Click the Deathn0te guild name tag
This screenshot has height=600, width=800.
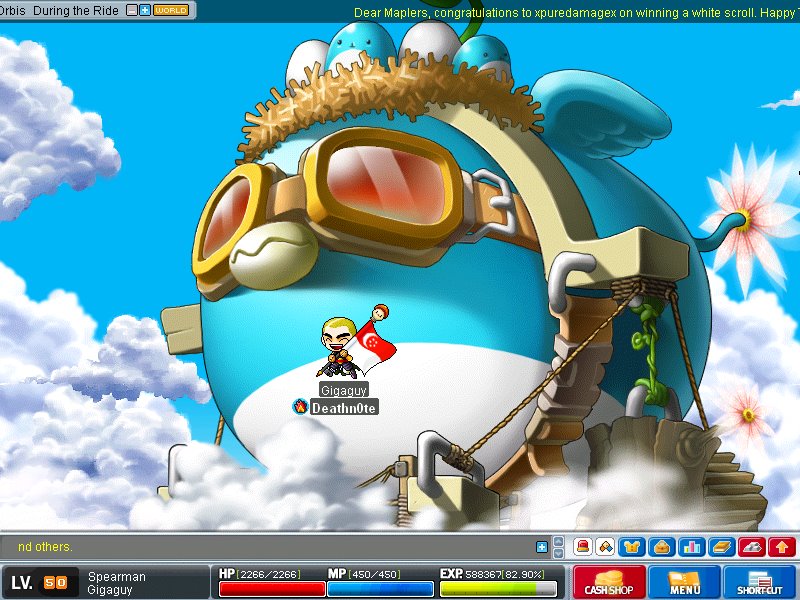344,408
